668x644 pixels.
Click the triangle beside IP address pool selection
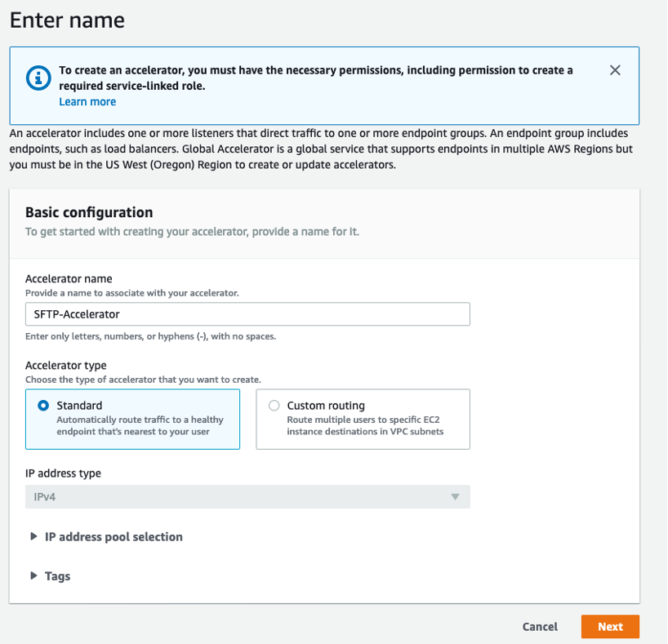(x=34, y=537)
